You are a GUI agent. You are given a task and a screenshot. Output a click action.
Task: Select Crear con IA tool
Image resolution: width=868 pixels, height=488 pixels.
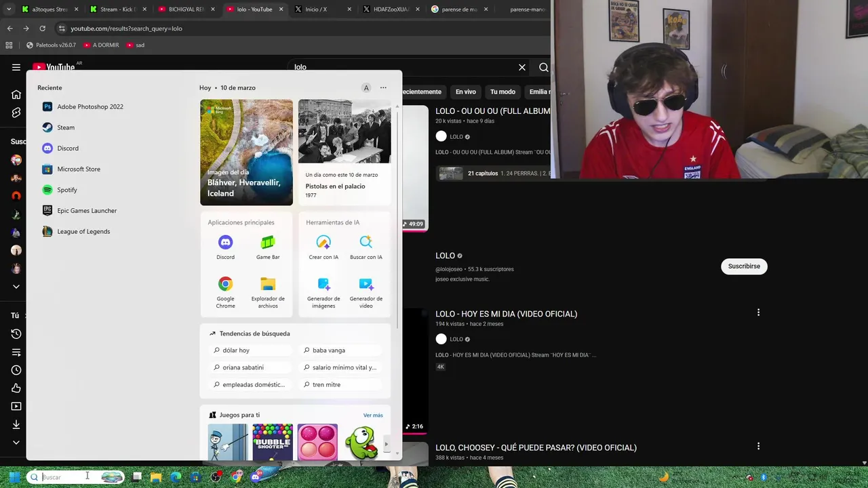pyautogui.click(x=323, y=247)
